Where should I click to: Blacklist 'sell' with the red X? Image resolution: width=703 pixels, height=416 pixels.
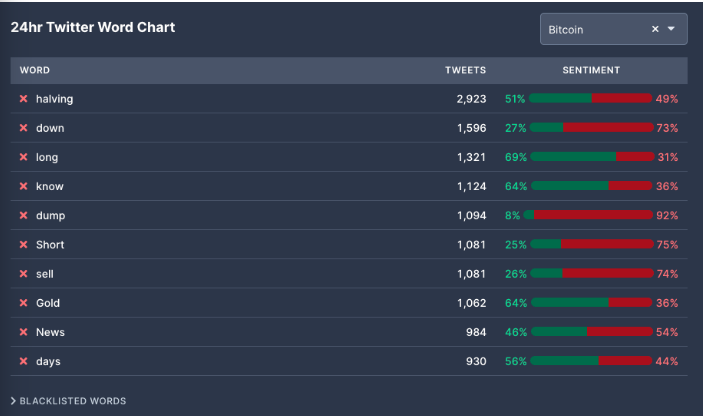pyautogui.click(x=23, y=274)
